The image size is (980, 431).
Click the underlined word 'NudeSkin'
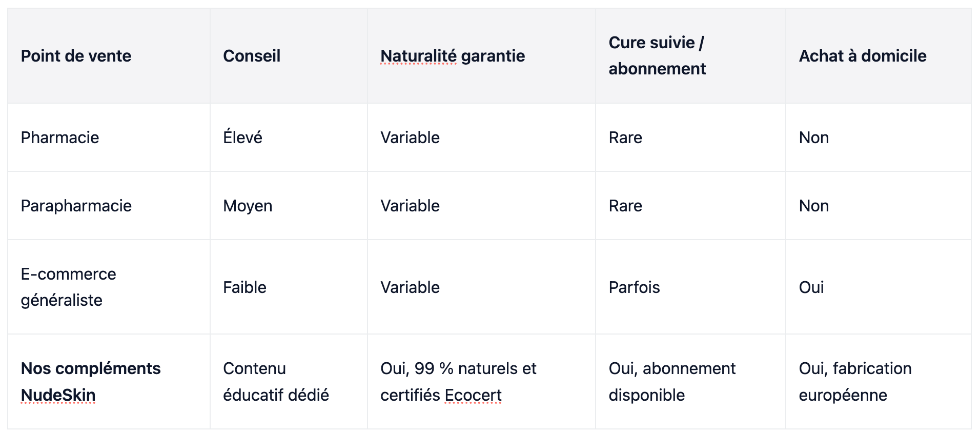[58, 395]
